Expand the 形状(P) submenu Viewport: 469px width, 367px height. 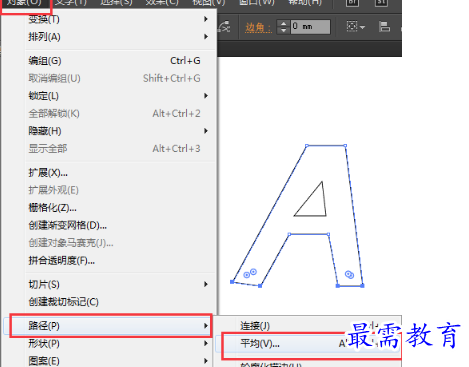(x=110, y=343)
